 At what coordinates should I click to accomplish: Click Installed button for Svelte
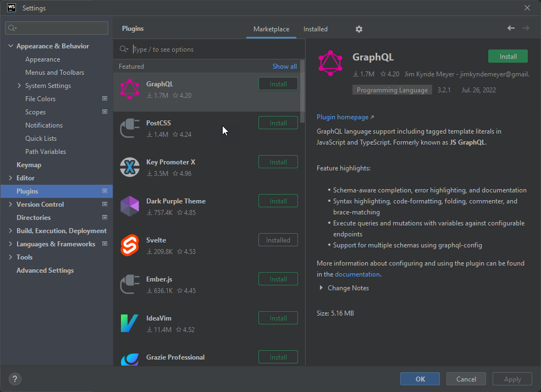click(x=278, y=240)
